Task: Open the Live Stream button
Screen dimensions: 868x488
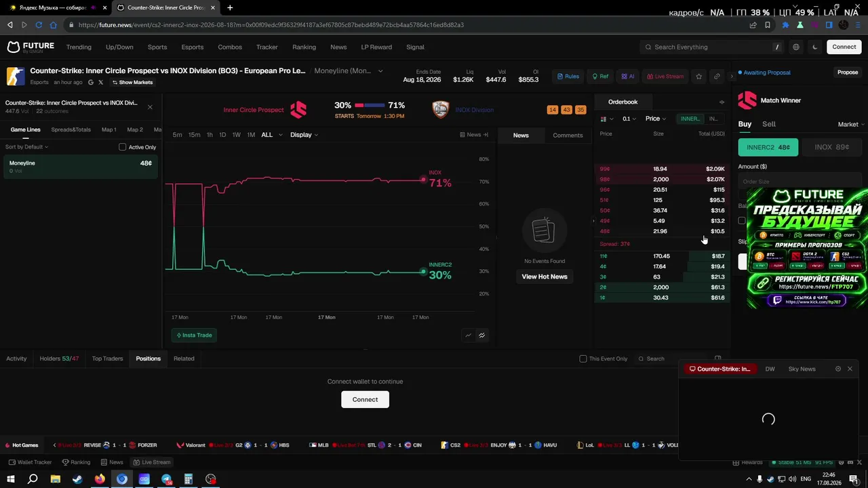Action: point(665,76)
